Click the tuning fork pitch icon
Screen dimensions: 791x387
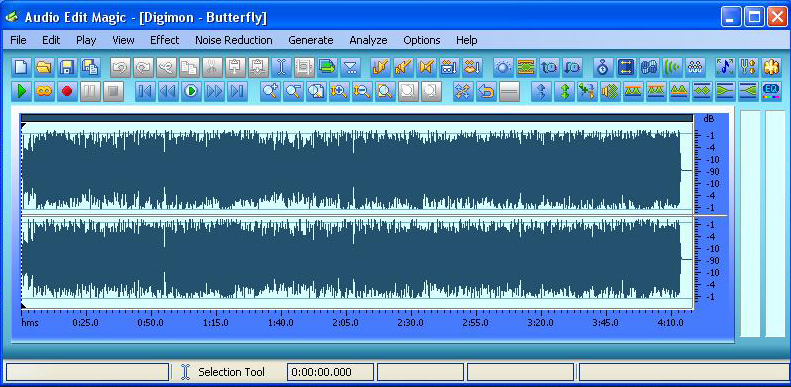click(748, 67)
